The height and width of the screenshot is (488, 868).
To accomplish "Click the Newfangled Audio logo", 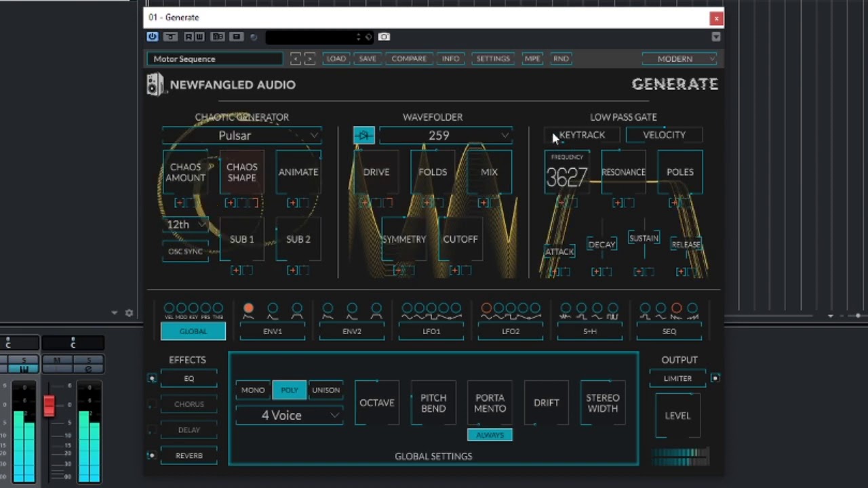I will click(x=221, y=85).
